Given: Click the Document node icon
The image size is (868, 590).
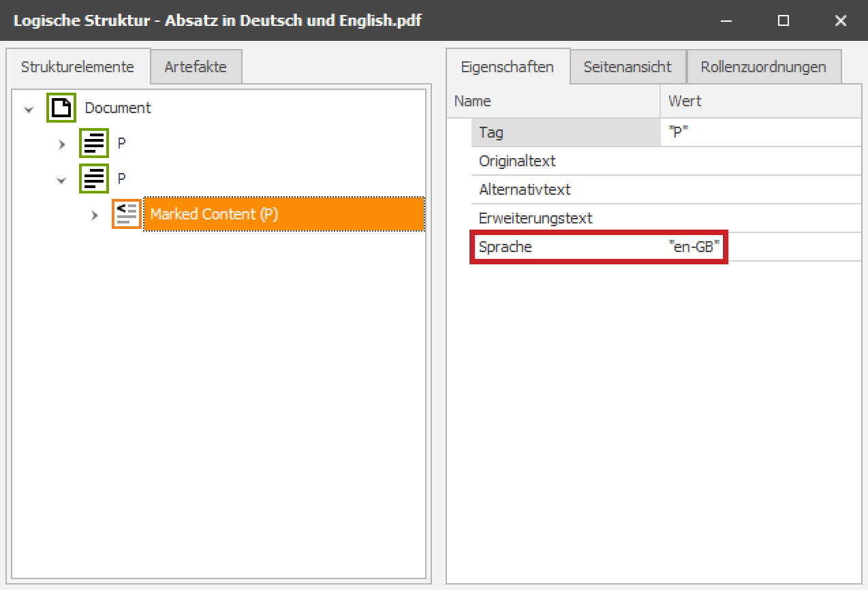Looking at the screenshot, I should 61,108.
